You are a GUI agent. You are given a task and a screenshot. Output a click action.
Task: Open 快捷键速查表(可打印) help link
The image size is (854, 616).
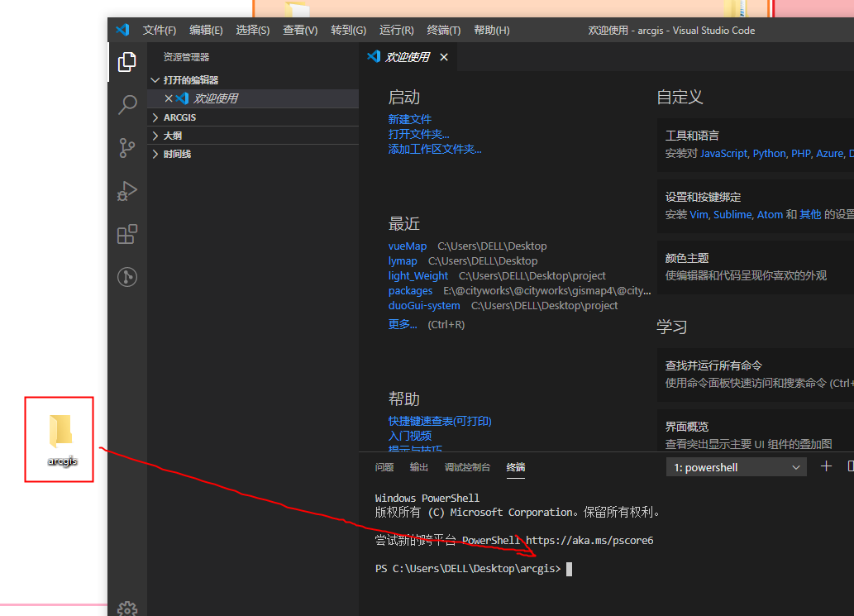440,421
